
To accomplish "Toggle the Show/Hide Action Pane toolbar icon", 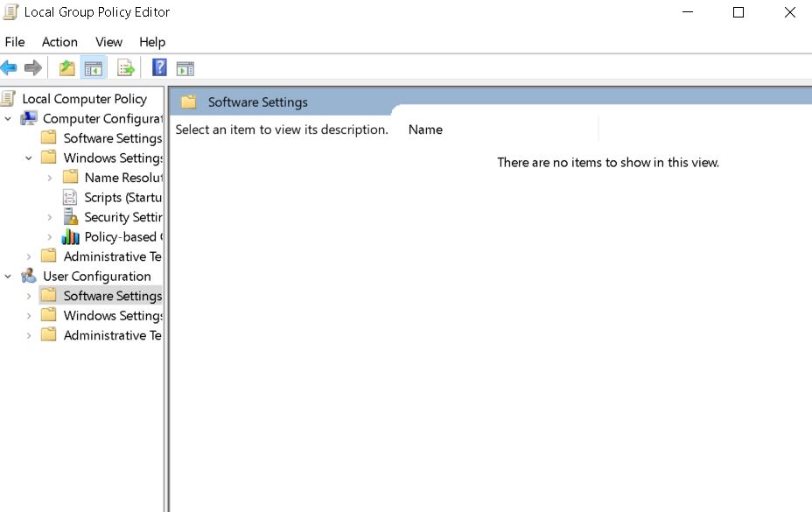I will [185, 68].
